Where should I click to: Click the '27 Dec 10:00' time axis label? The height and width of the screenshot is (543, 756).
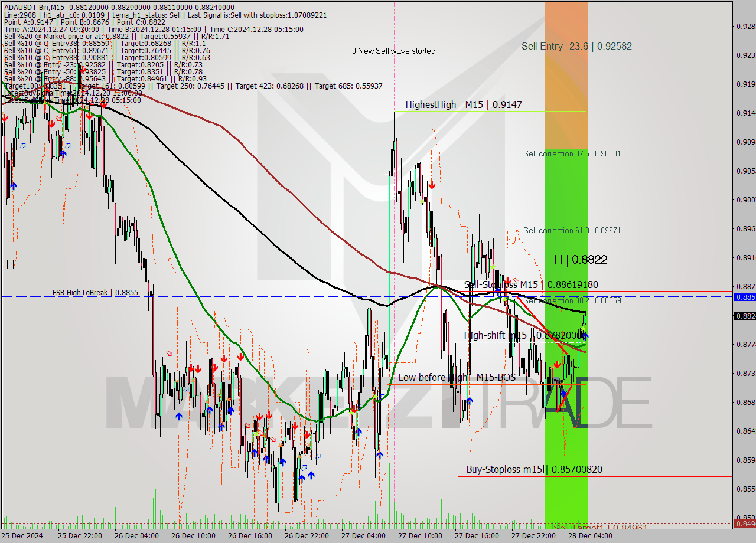click(x=420, y=535)
